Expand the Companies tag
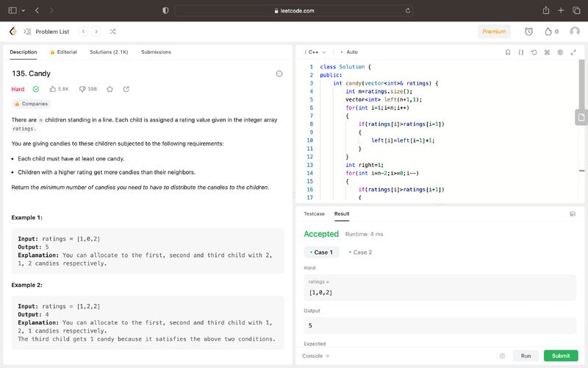588x368 pixels. pos(31,104)
